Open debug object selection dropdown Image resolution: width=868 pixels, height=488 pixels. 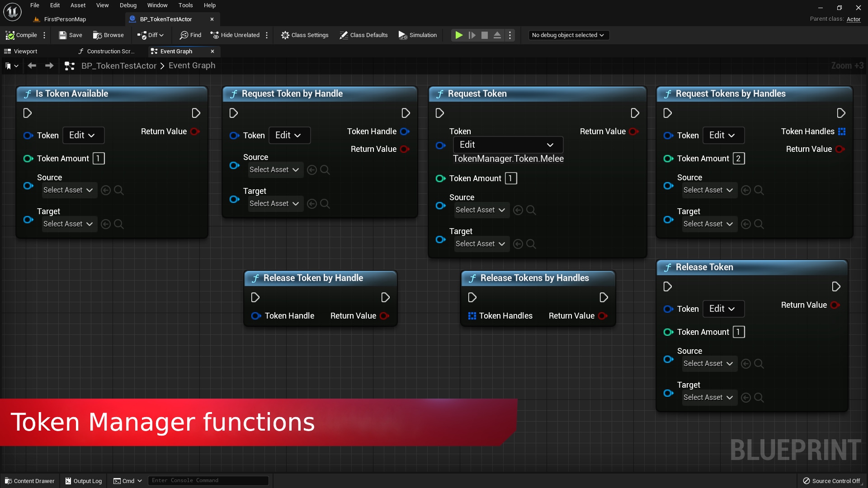tap(568, 35)
